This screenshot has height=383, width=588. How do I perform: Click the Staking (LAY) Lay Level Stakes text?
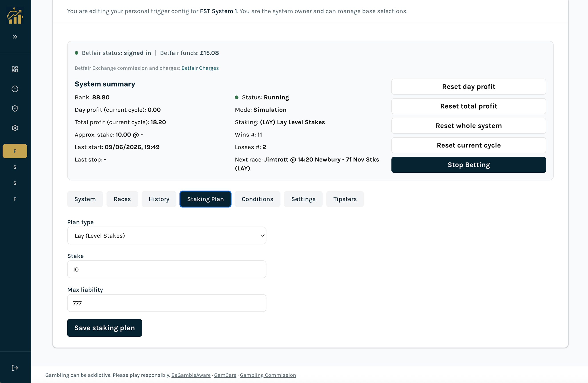point(280,122)
